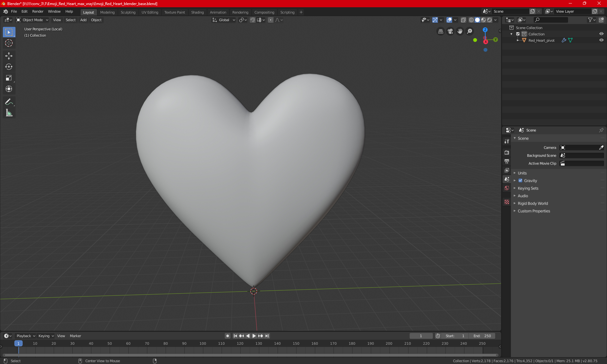Screen dimensions: 607x364
Task: Pin the Scene properties panel
Action: (601, 130)
